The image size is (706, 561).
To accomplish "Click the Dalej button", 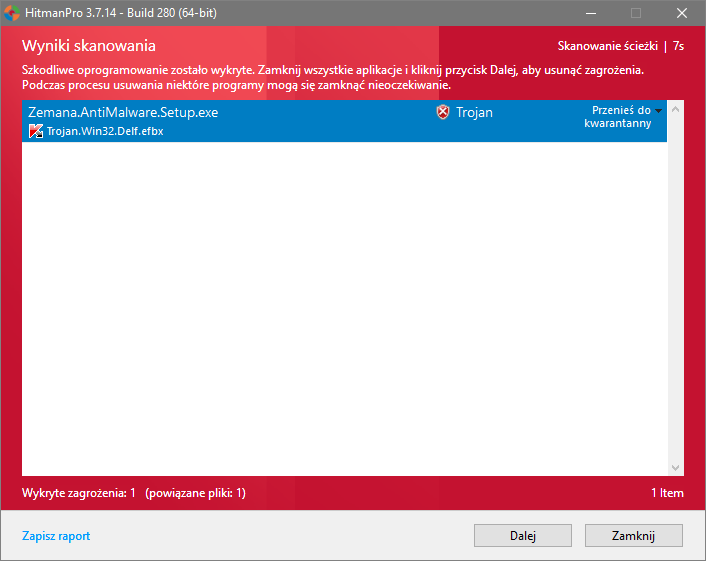I will 523,536.
